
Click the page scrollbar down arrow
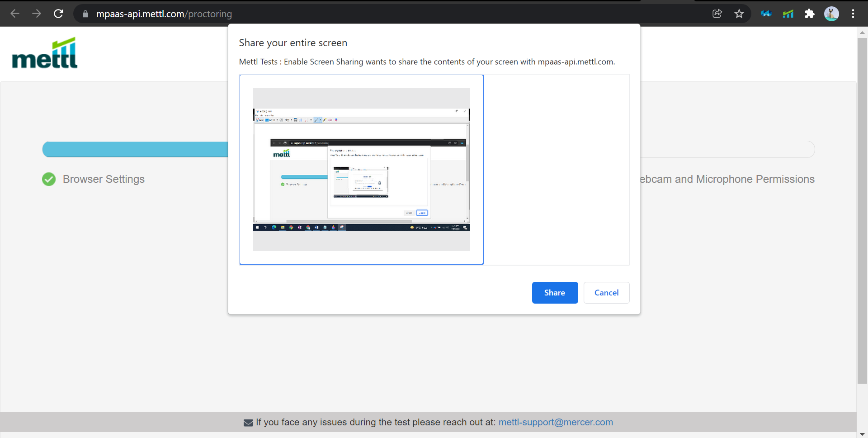862,434
